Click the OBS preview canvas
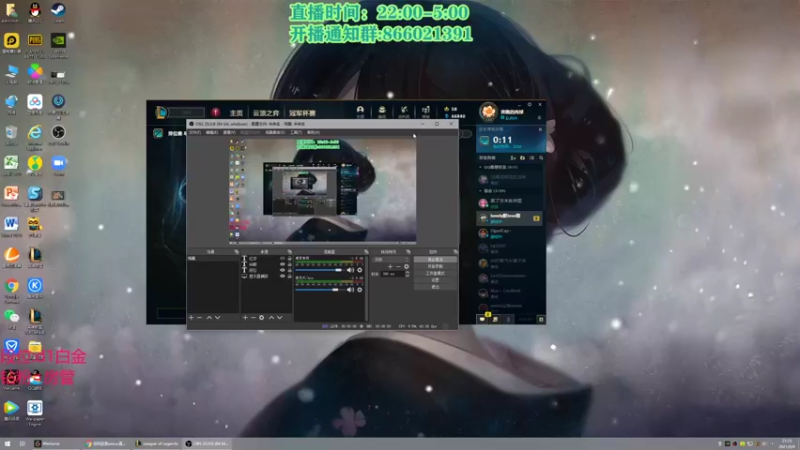 tap(322, 190)
